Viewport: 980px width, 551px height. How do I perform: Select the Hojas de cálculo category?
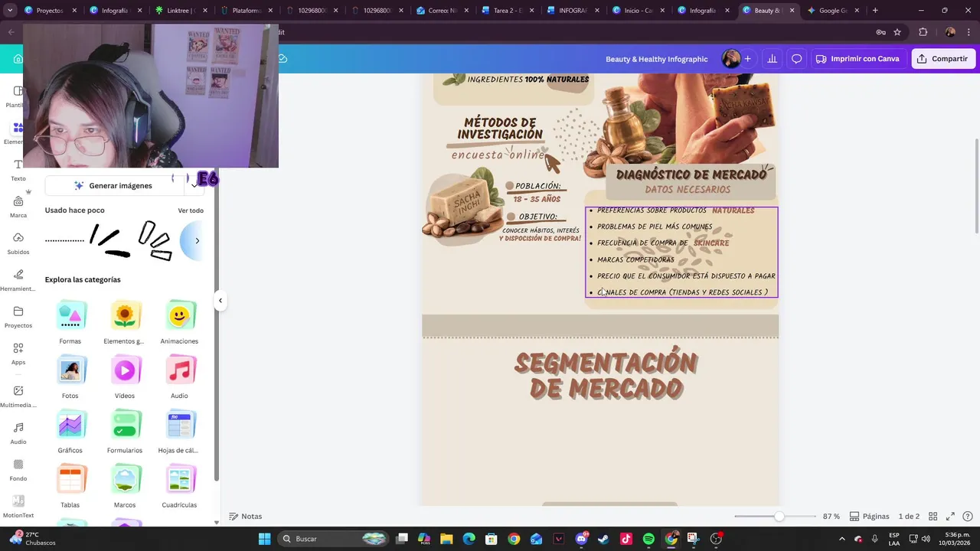click(x=179, y=432)
